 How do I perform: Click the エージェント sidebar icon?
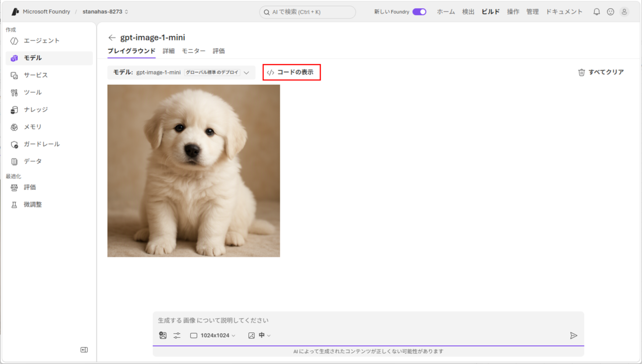pos(14,41)
